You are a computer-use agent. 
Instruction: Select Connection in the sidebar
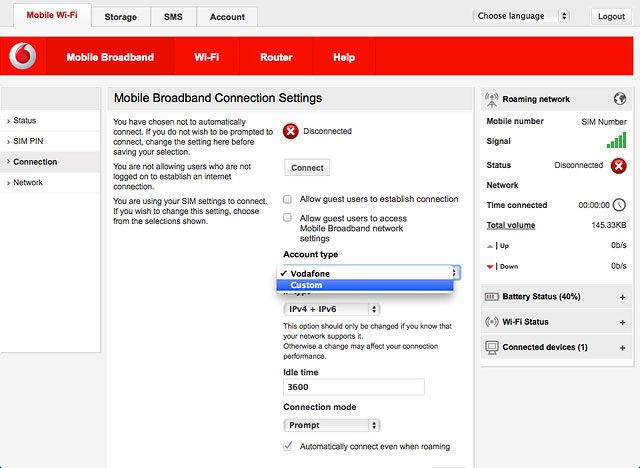(x=50, y=162)
